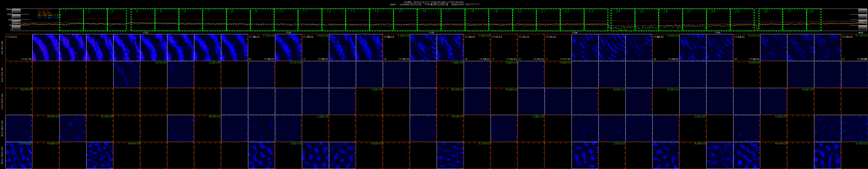Choose interval 14 on the light curve

(x=382, y=20)
